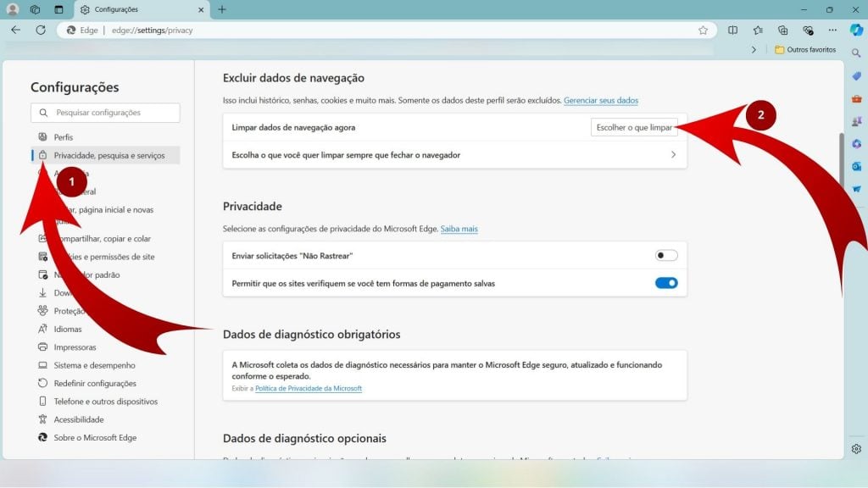Add the current page to favorites

tap(703, 30)
